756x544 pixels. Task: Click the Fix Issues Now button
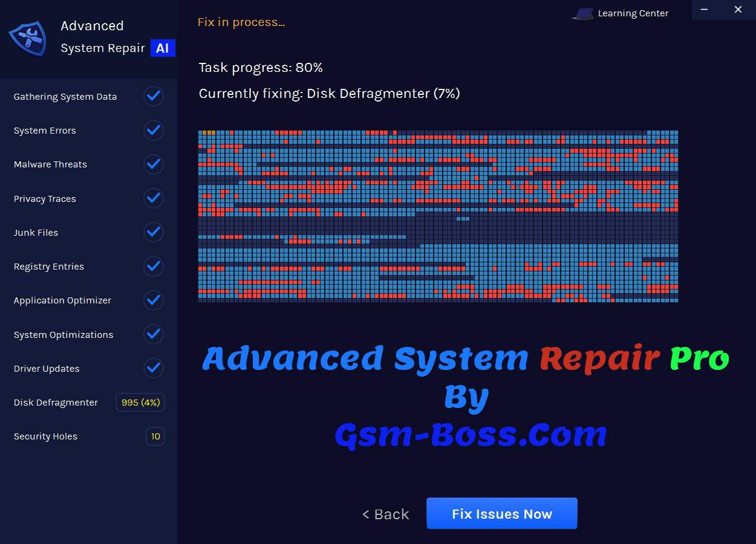point(502,514)
